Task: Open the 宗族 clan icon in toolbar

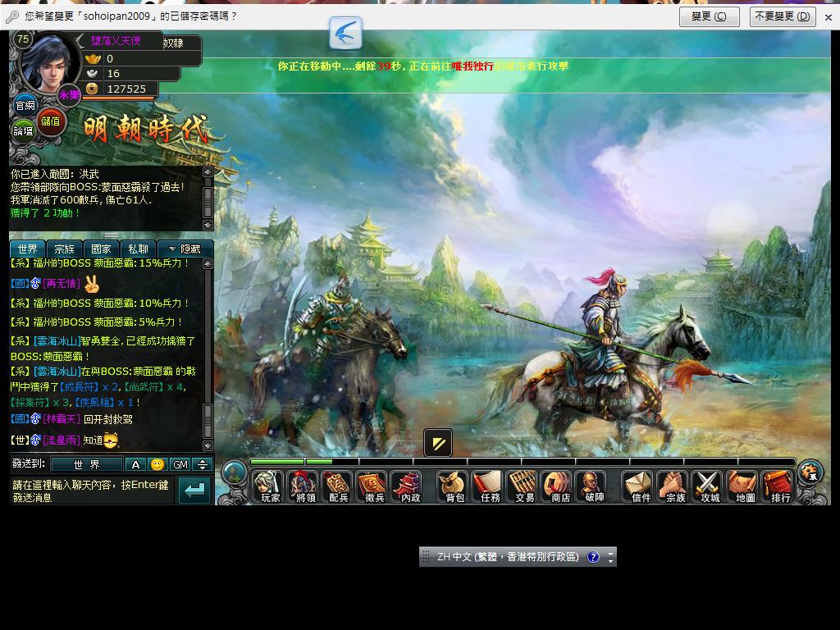Action: pyautogui.click(x=674, y=486)
